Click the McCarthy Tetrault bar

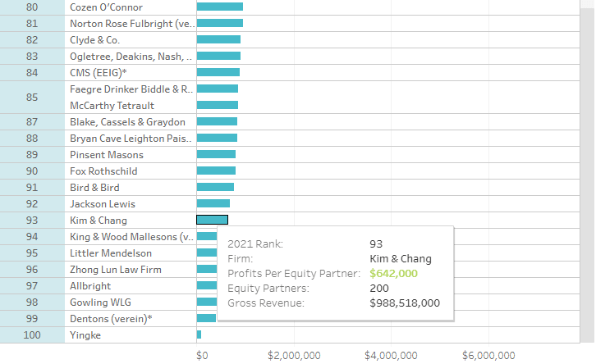click(x=218, y=105)
